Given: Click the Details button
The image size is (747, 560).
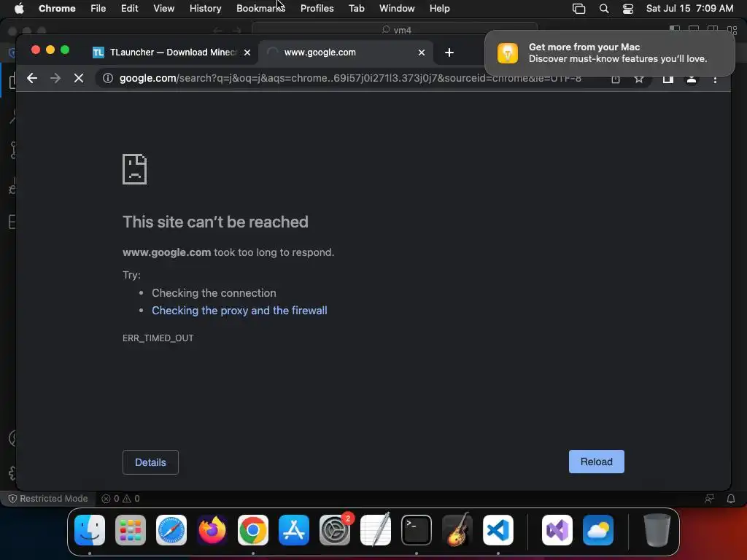Looking at the screenshot, I should click(150, 462).
